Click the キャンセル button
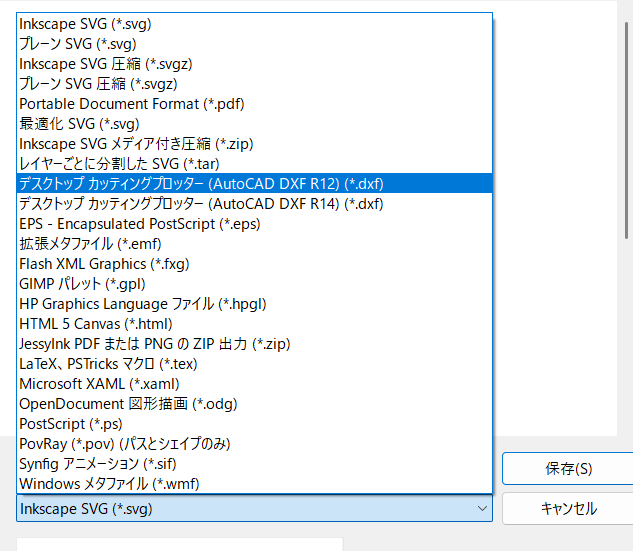 point(568,508)
